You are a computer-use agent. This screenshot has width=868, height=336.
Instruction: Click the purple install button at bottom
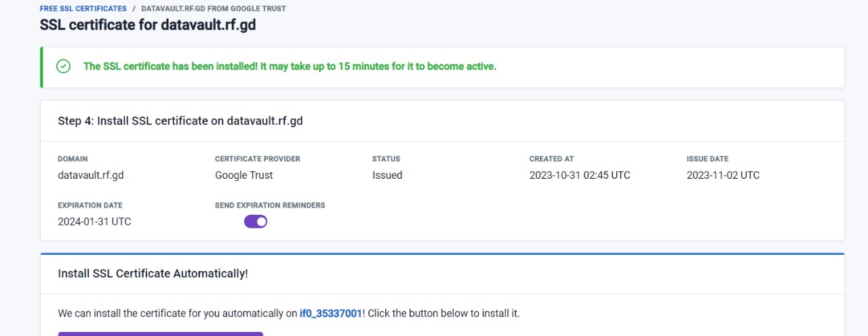coord(161,333)
